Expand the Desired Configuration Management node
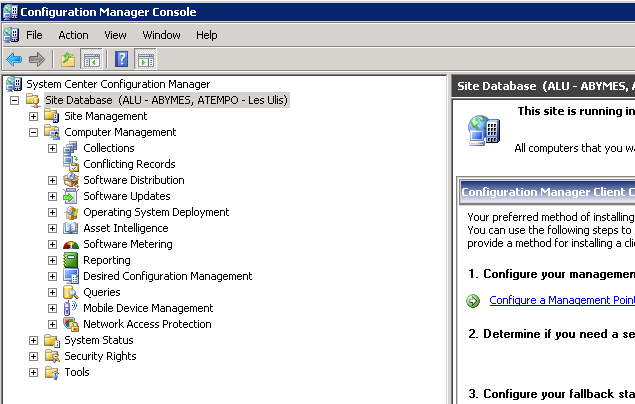 pos(52,276)
